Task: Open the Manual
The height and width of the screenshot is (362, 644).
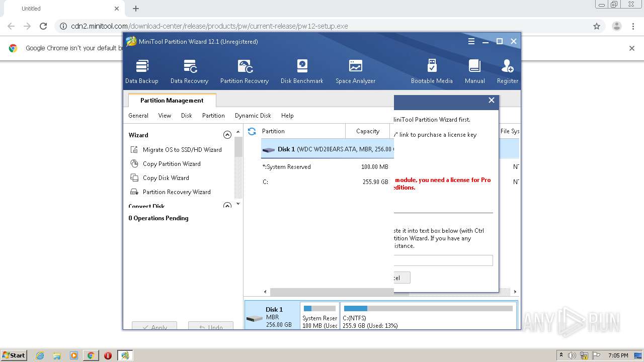Action: [474, 71]
